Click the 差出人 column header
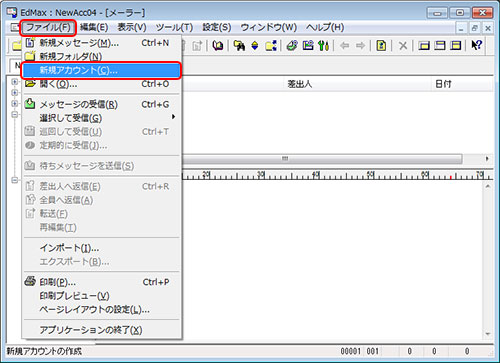This screenshot has width=500, height=363. coord(299,84)
